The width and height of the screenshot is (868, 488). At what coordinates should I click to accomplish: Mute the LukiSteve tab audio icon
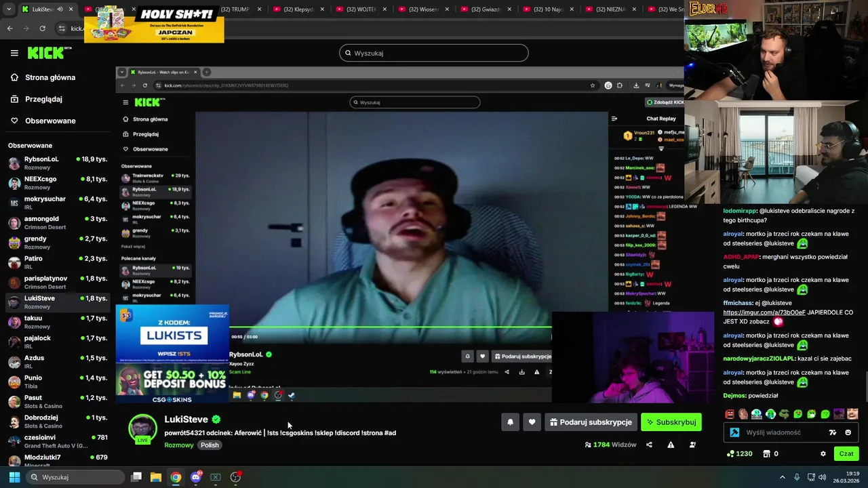(60, 9)
